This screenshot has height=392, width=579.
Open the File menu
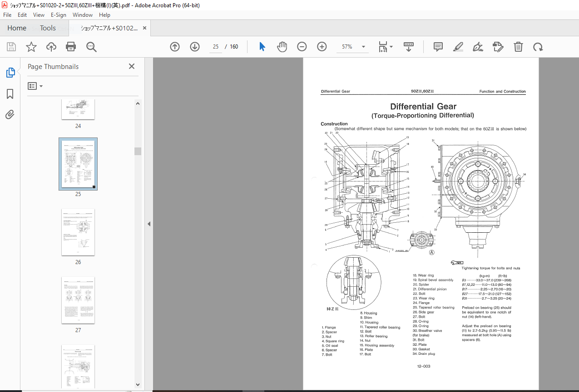(7, 15)
